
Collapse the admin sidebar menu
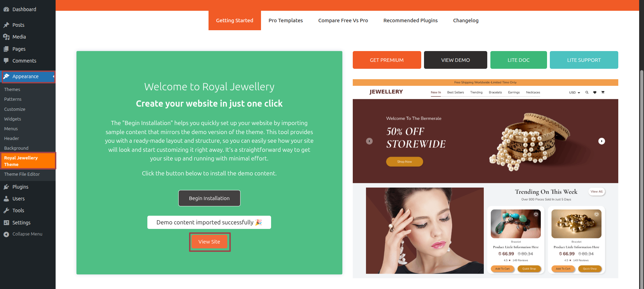[x=23, y=234]
